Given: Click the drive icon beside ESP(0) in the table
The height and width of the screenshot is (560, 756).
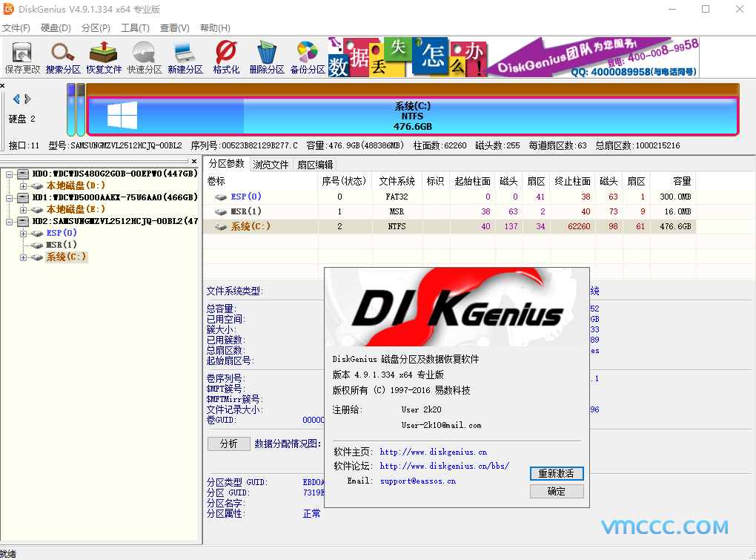Looking at the screenshot, I should [x=221, y=197].
